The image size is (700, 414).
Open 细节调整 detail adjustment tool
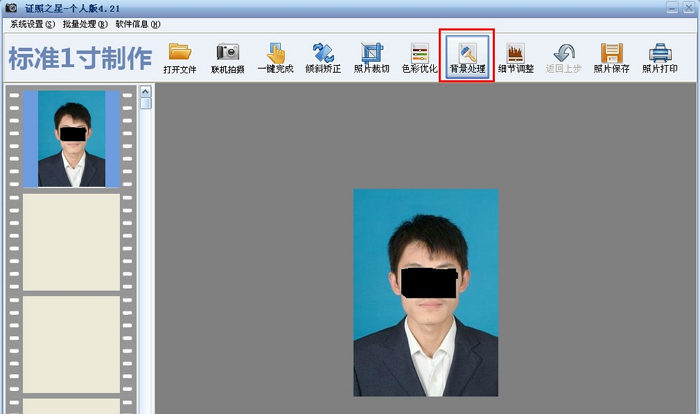[x=516, y=58]
